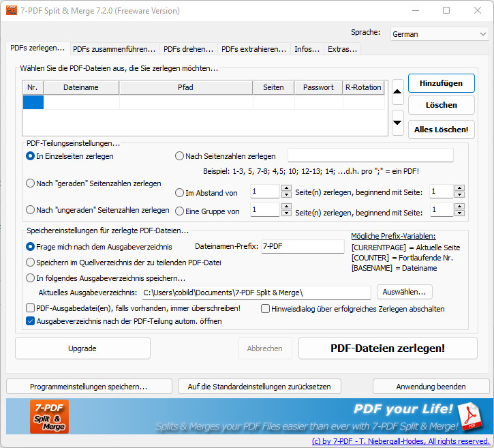This screenshot has width=494, height=448.
Task: Click the 'Im Abstand von' number field
Action: pyautogui.click(x=265, y=192)
